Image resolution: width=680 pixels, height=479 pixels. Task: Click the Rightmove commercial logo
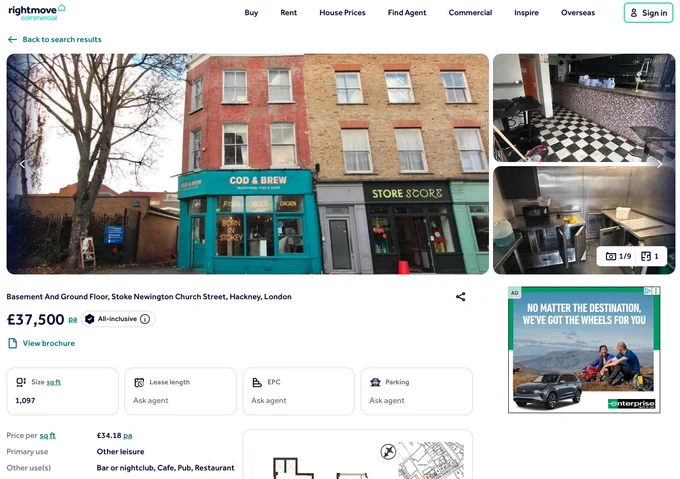[37, 13]
